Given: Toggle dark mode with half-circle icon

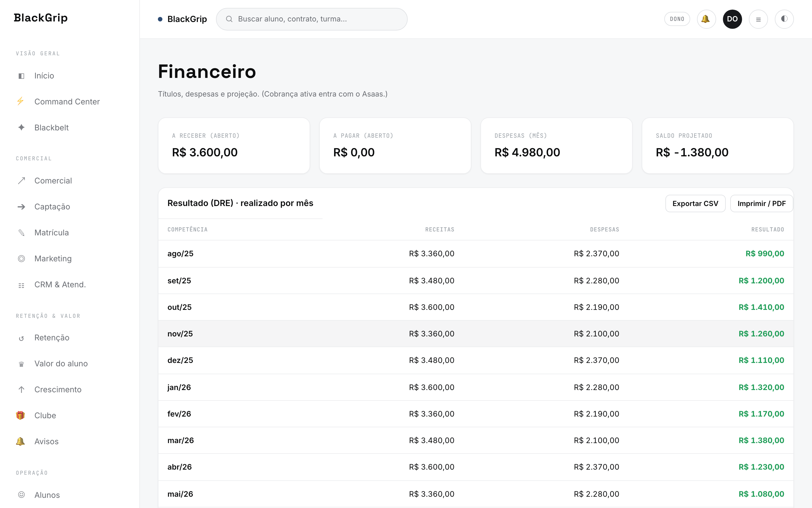Looking at the screenshot, I should pos(784,19).
